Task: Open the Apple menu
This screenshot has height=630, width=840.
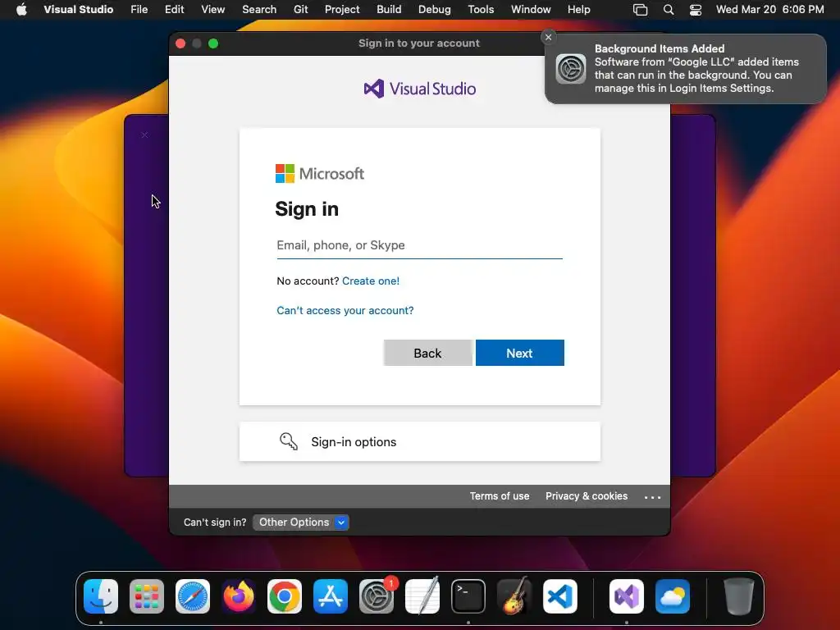Action: 21,10
